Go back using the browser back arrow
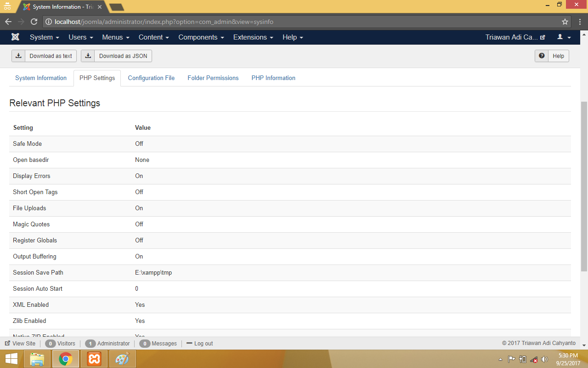588x368 pixels. [8, 22]
